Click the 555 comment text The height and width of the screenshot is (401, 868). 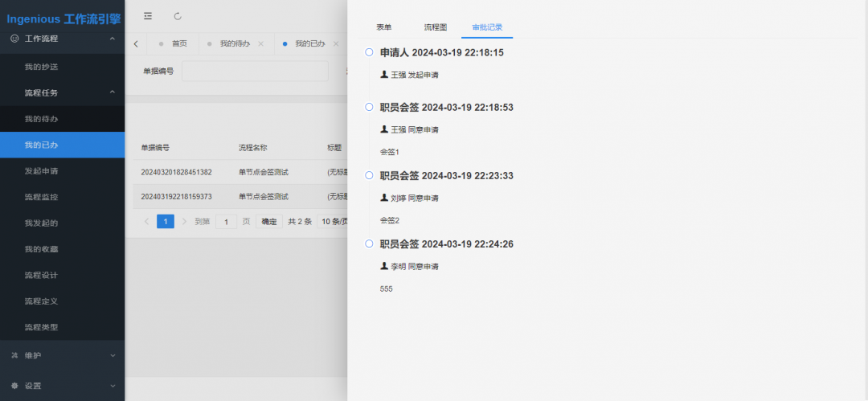coord(387,289)
